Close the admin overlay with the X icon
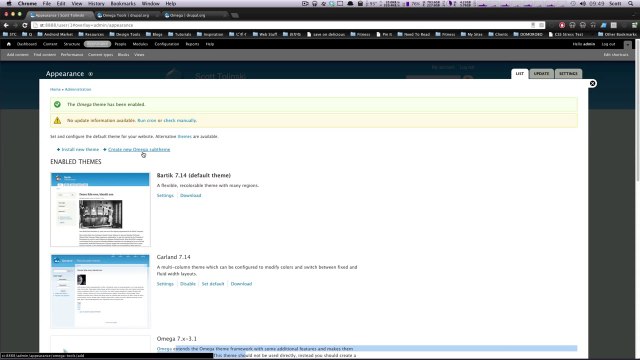Screen dimensions: 640x360 (592, 83)
